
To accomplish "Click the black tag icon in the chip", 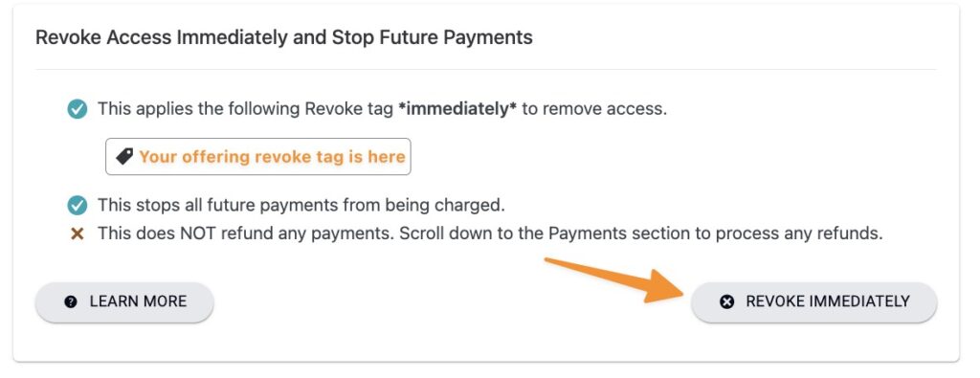I will click(x=124, y=157).
